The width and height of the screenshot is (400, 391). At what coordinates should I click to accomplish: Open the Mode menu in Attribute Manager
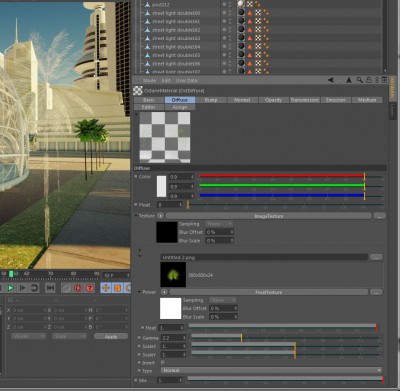(x=149, y=80)
